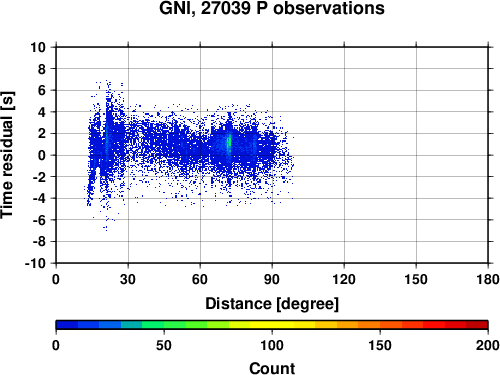Click the dark red end of colorbar

tap(477, 325)
